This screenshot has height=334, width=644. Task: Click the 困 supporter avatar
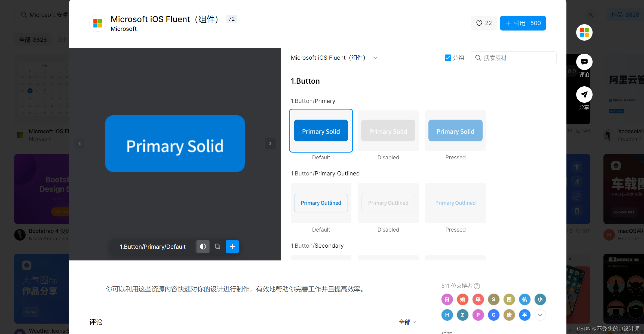point(509,299)
